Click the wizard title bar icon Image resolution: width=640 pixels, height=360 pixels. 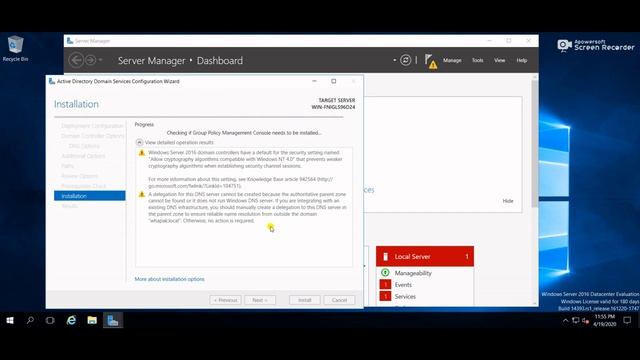click(52, 81)
